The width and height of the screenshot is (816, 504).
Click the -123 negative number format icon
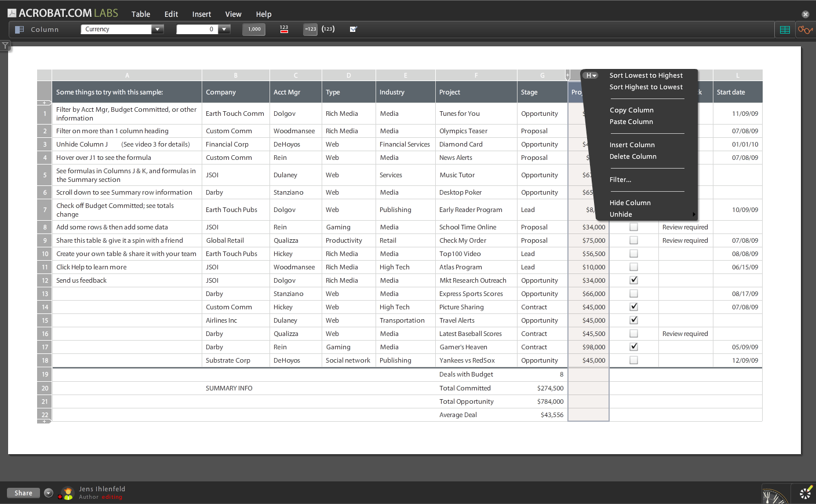point(310,29)
